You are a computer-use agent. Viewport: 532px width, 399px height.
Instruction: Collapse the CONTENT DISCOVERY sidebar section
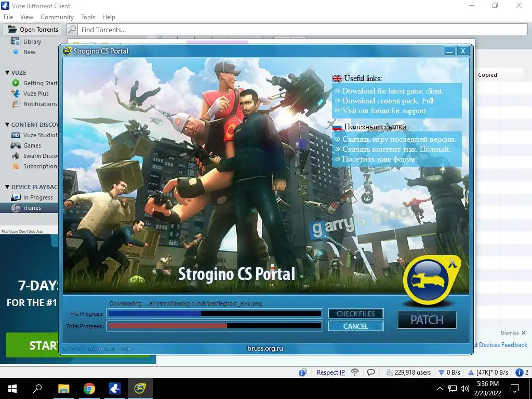[7, 125]
